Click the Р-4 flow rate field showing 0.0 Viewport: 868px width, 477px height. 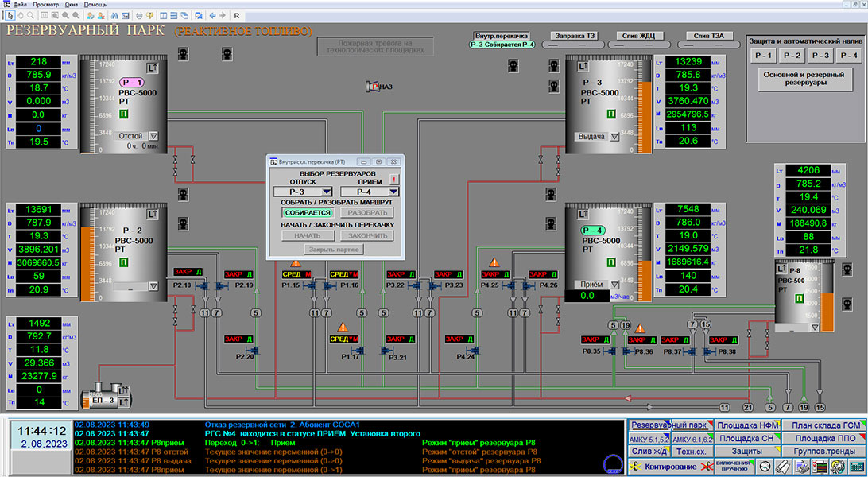tap(587, 296)
